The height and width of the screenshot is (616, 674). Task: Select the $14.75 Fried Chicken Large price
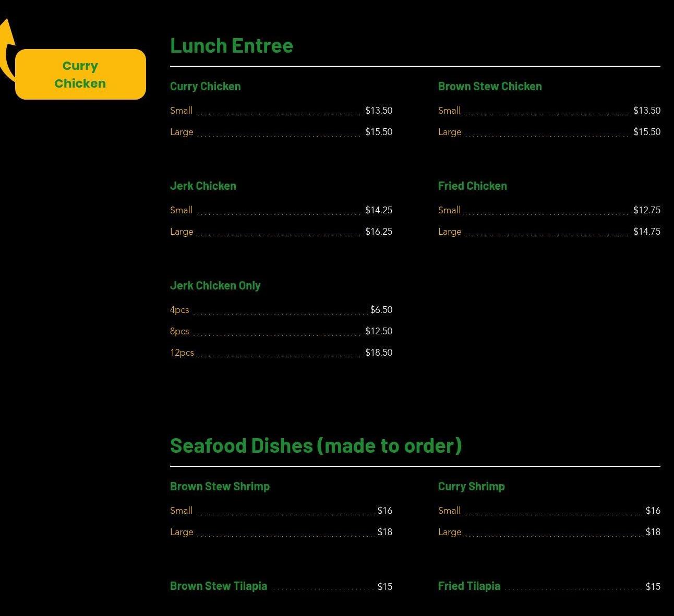tap(647, 232)
